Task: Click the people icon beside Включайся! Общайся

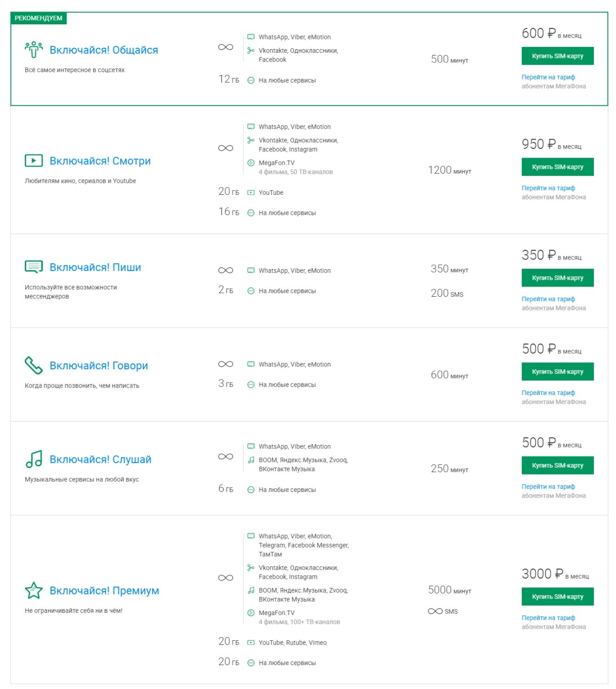Action: point(34,50)
